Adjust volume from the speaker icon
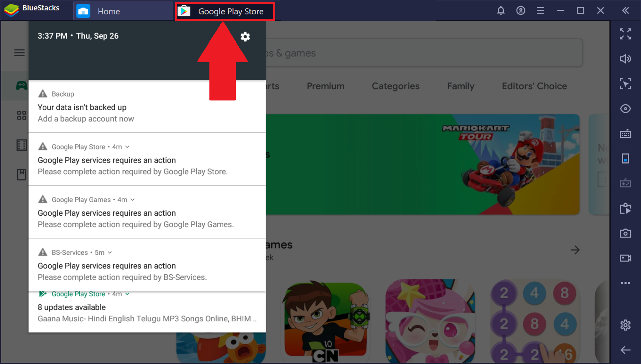 tap(625, 59)
